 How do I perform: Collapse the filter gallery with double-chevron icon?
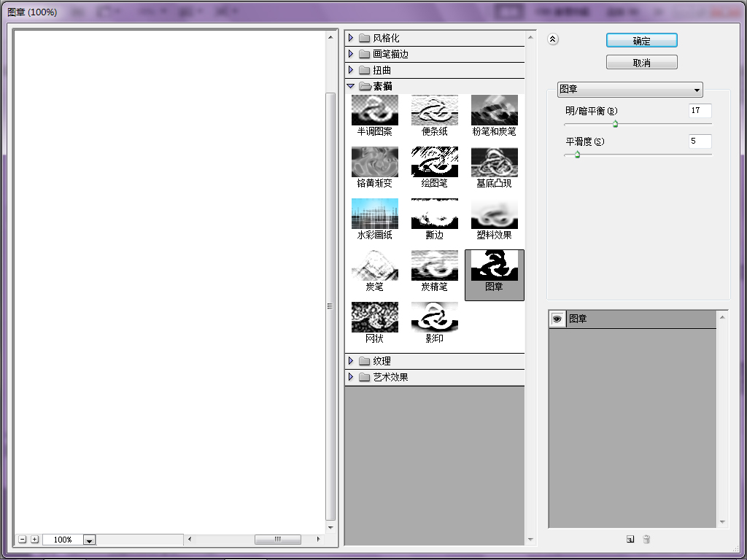click(x=553, y=39)
